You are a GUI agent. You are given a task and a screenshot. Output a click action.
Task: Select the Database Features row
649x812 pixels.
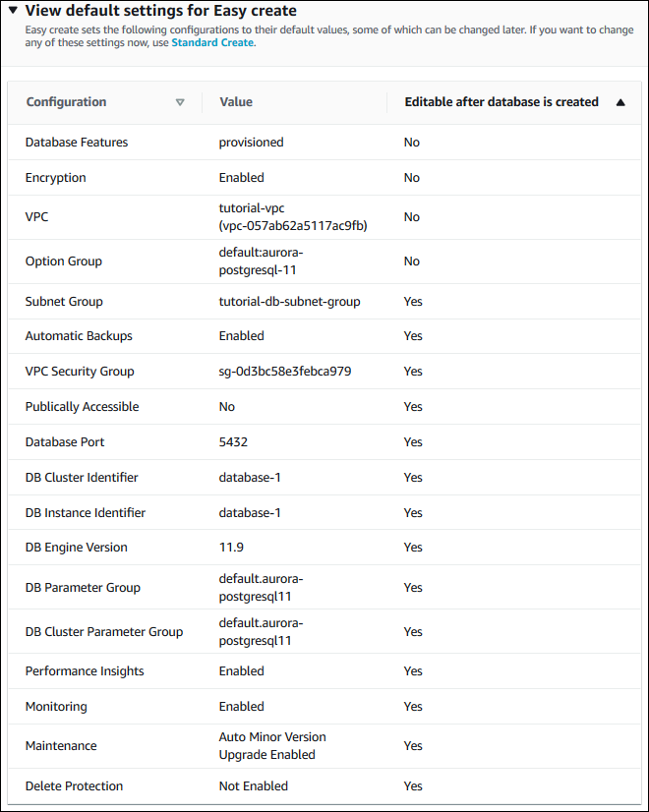click(77, 143)
